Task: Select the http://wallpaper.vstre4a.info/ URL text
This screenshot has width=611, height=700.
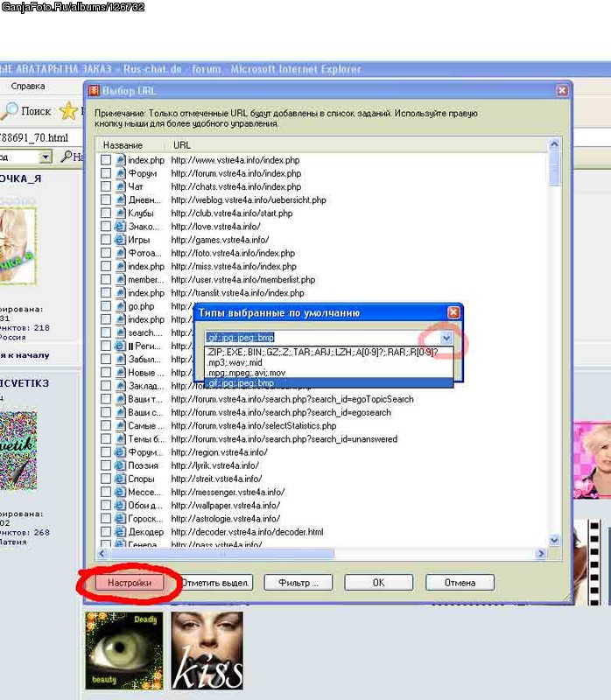Action: click(226, 506)
